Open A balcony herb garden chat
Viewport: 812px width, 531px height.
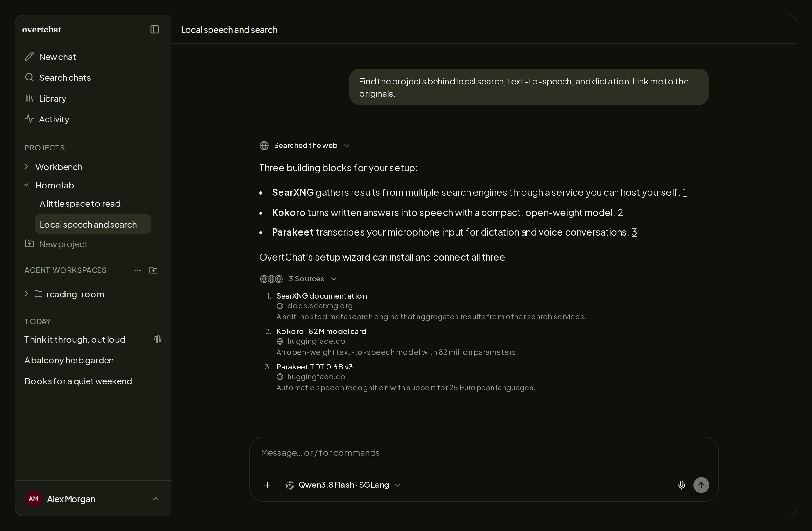click(x=69, y=360)
